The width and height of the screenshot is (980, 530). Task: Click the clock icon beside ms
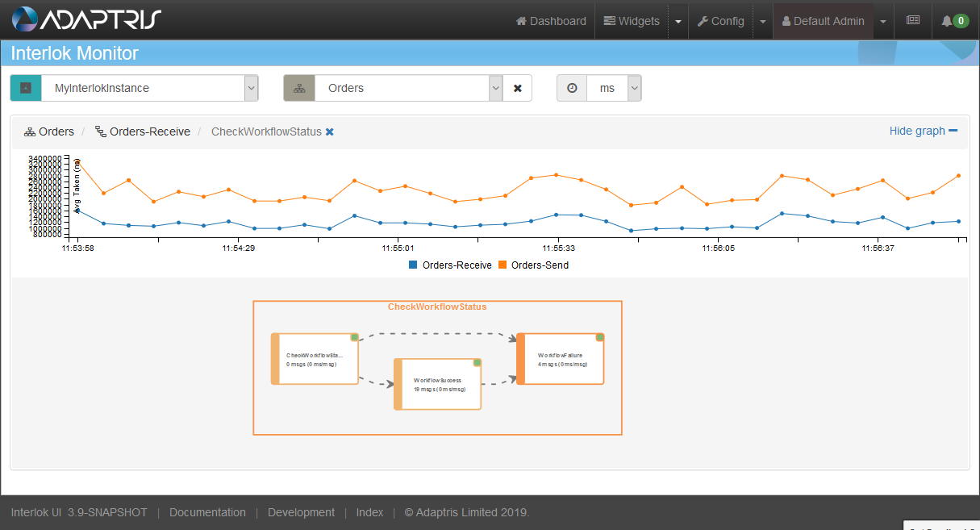coord(572,88)
